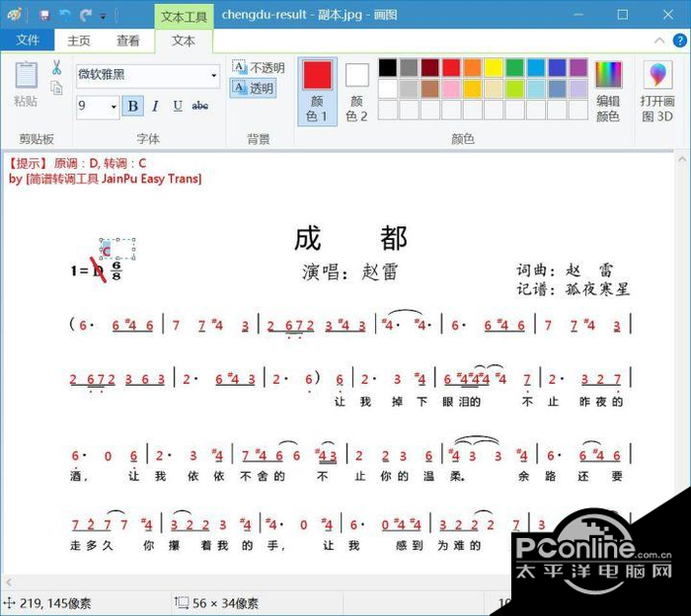The height and width of the screenshot is (616, 691).
Task: Click the Redo arrow in title bar
Action: [86, 16]
